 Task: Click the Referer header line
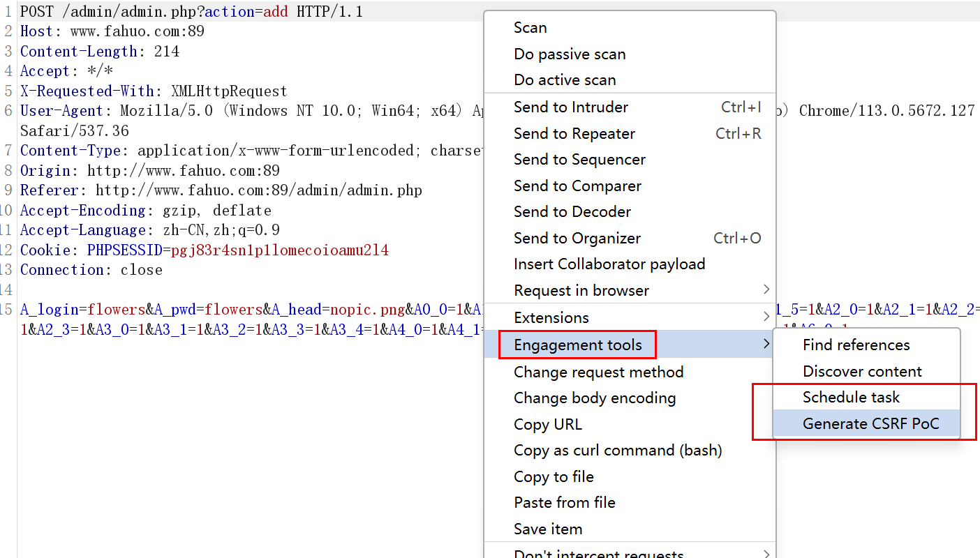click(221, 190)
